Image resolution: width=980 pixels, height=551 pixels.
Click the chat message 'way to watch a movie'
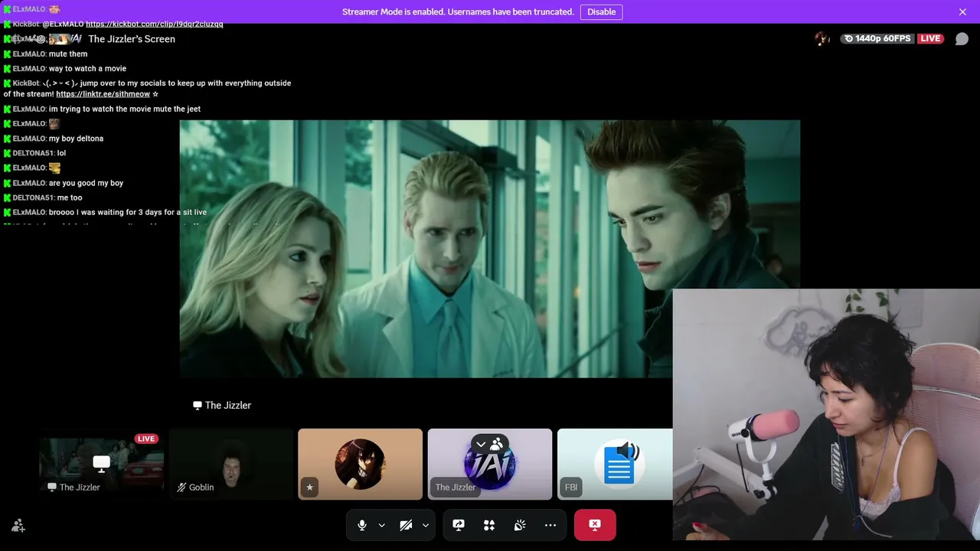coord(87,69)
